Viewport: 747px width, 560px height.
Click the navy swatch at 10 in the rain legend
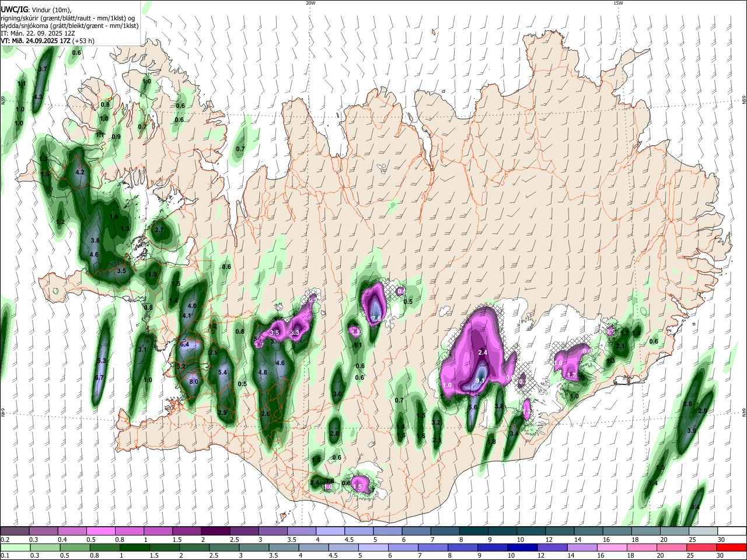coord(522,547)
